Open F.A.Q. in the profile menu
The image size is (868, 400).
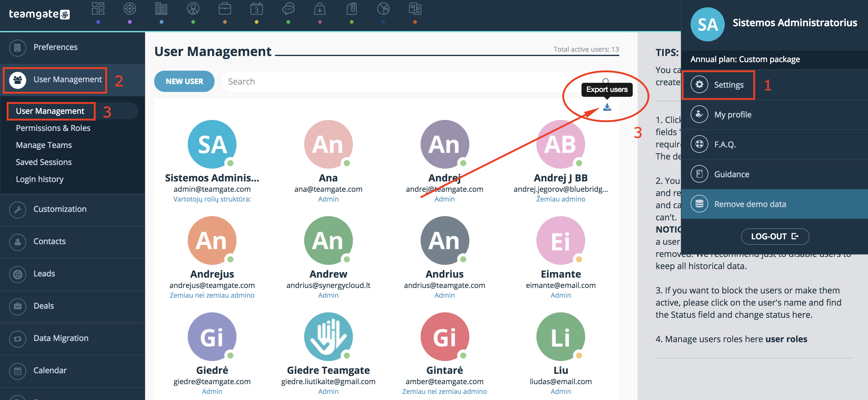tap(774, 144)
